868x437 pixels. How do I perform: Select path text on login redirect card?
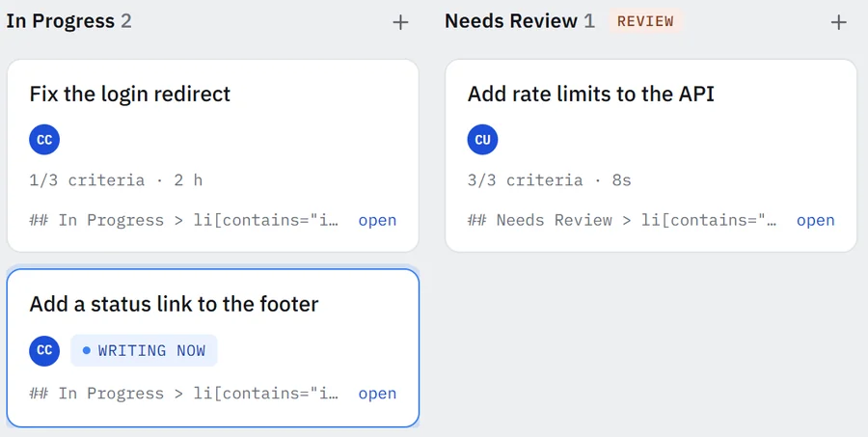184,221
